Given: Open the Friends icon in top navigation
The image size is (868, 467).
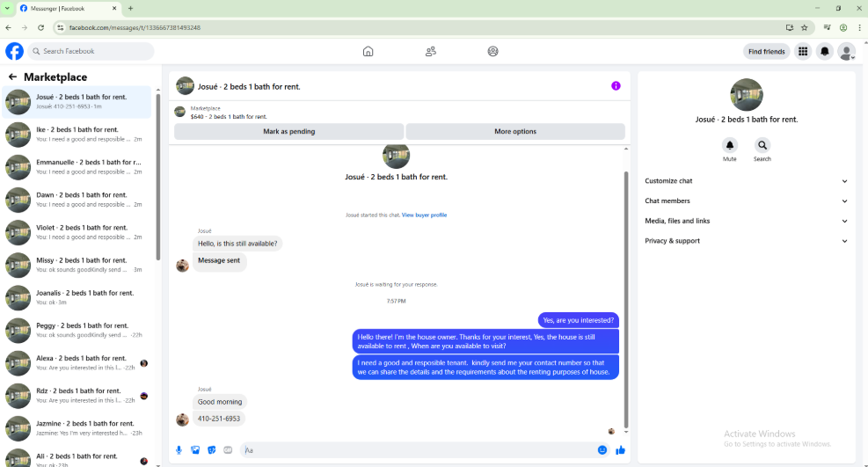Looking at the screenshot, I should pyautogui.click(x=431, y=52).
